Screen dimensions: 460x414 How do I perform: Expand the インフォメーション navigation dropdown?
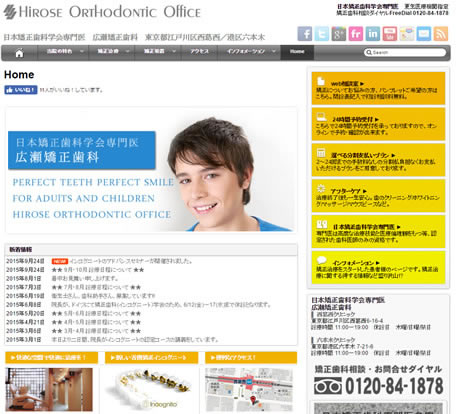pos(250,52)
